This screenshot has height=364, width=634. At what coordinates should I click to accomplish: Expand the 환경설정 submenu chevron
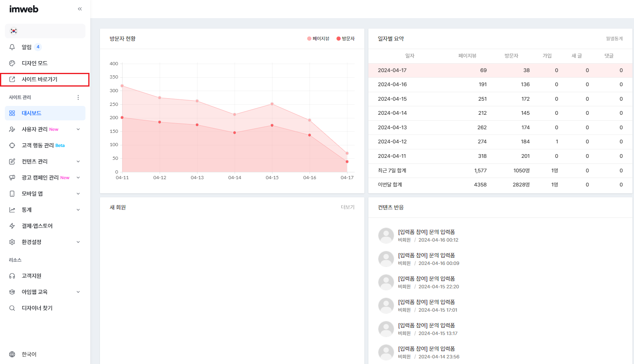[78, 242]
